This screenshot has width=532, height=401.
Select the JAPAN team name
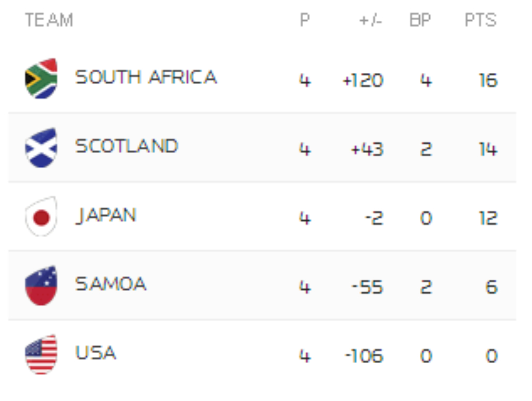tap(106, 215)
